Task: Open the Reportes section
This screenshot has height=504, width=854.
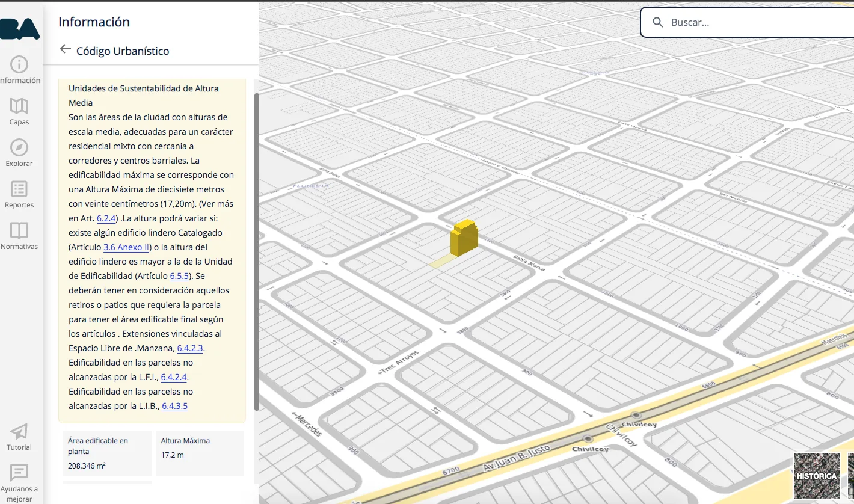Action: click(x=19, y=195)
